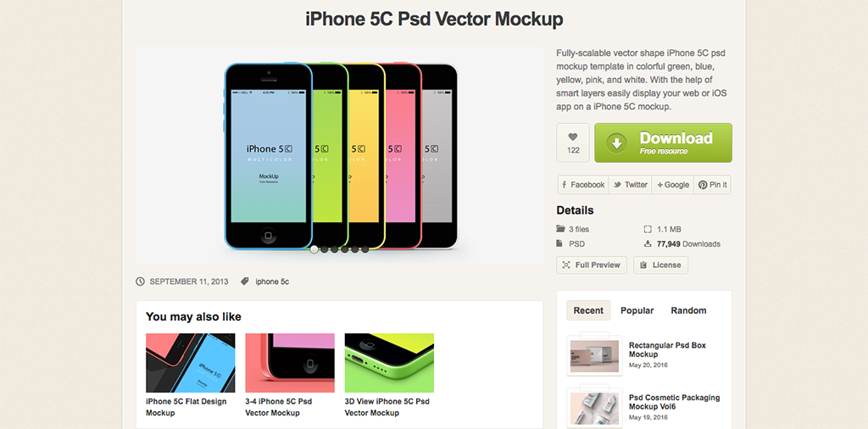
Task: View the License button
Action: [660, 265]
